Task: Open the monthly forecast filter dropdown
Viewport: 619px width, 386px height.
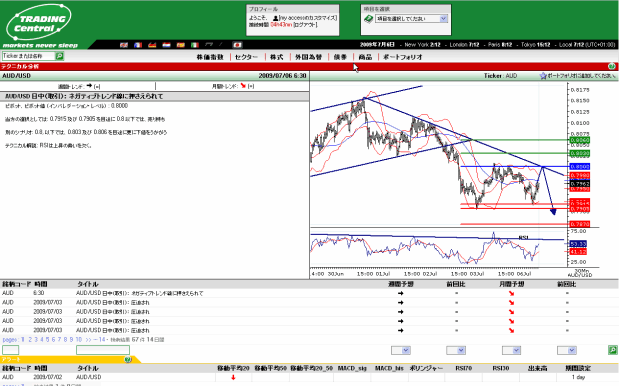Action: tap(511, 350)
